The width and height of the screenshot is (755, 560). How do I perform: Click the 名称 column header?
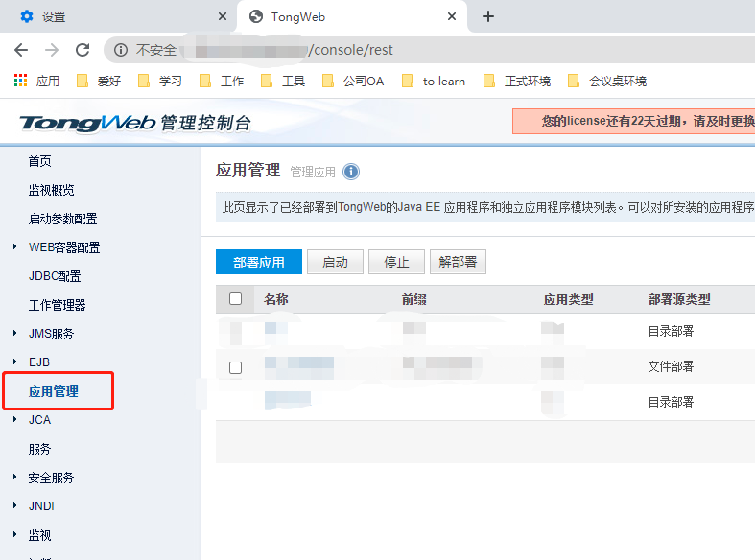click(276, 299)
